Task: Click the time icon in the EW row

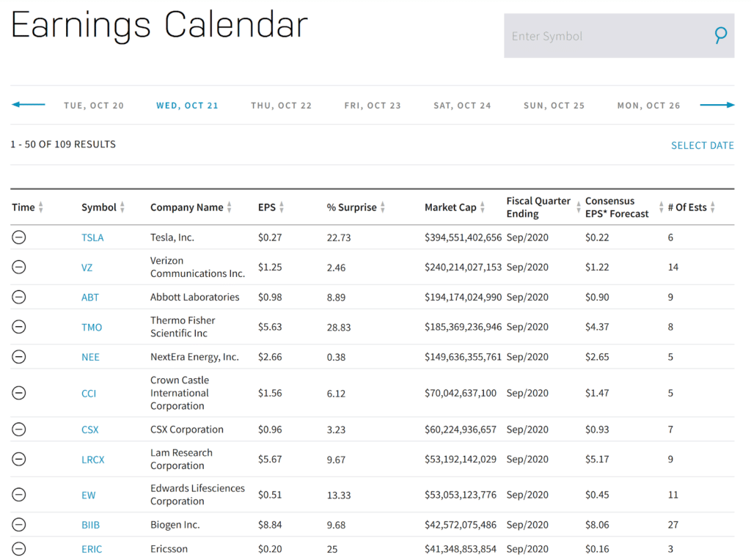Action: (18, 495)
